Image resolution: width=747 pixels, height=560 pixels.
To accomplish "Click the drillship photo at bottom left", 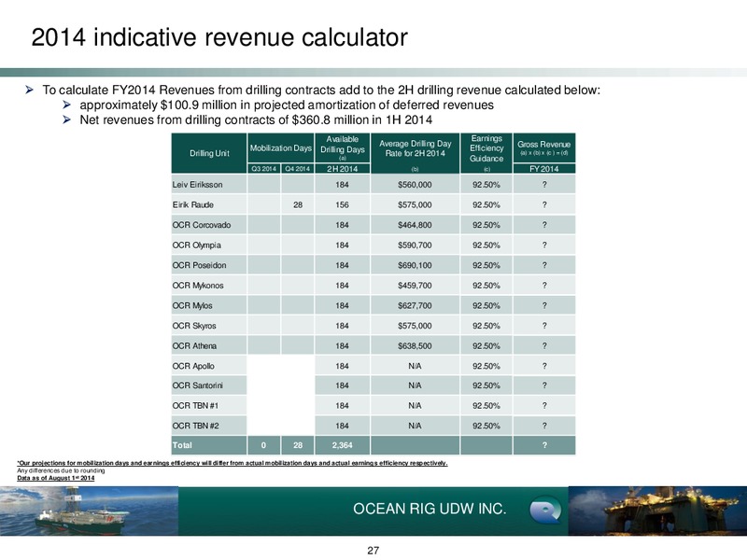I will click(x=89, y=511).
